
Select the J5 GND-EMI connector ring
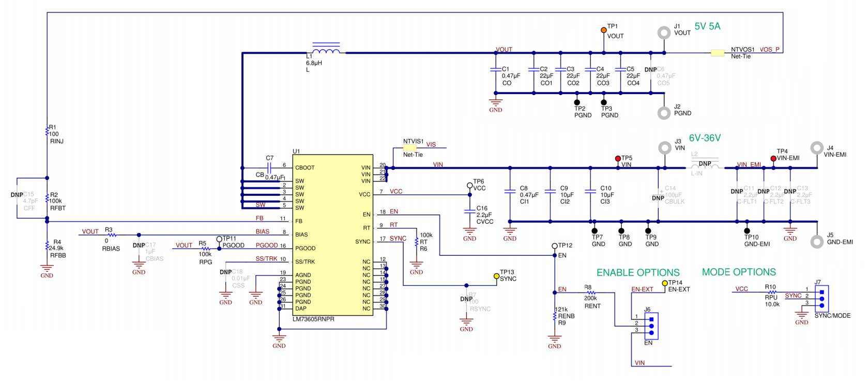click(817, 241)
